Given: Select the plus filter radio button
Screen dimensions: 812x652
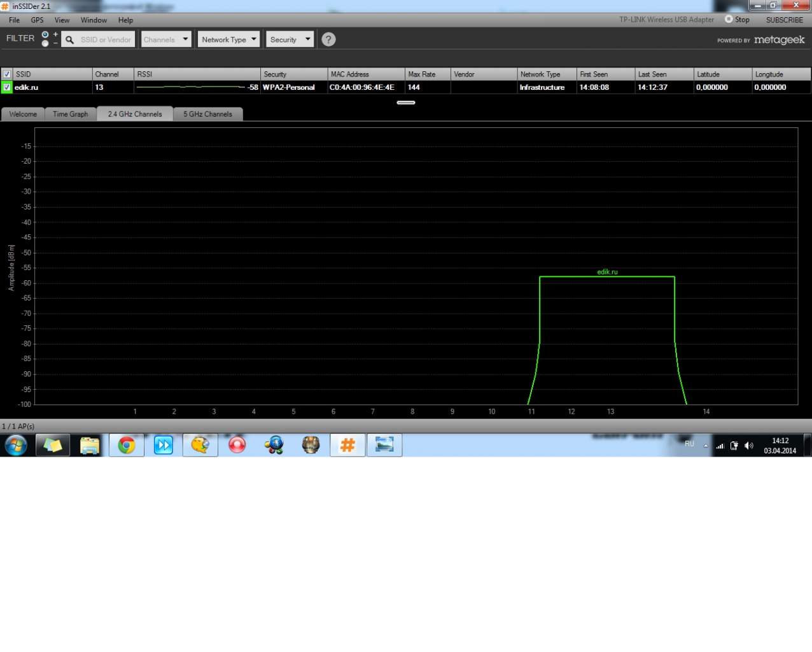Looking at the screenshot, I should pyautogui.click(x=45, y=34).
